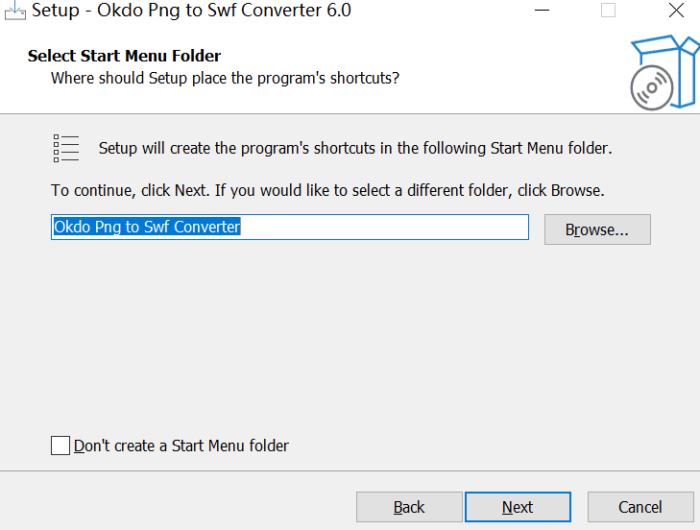Click the "Don't create a Start Menu folder" label text
Image resolution: width=700 pixels, height=530 pixels.
click(x=181, y=446)
